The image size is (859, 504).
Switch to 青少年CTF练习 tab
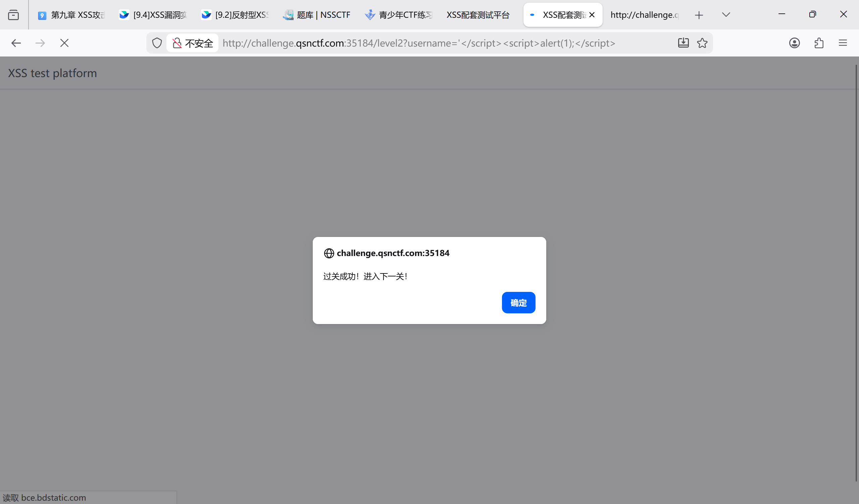coord(399,15)
